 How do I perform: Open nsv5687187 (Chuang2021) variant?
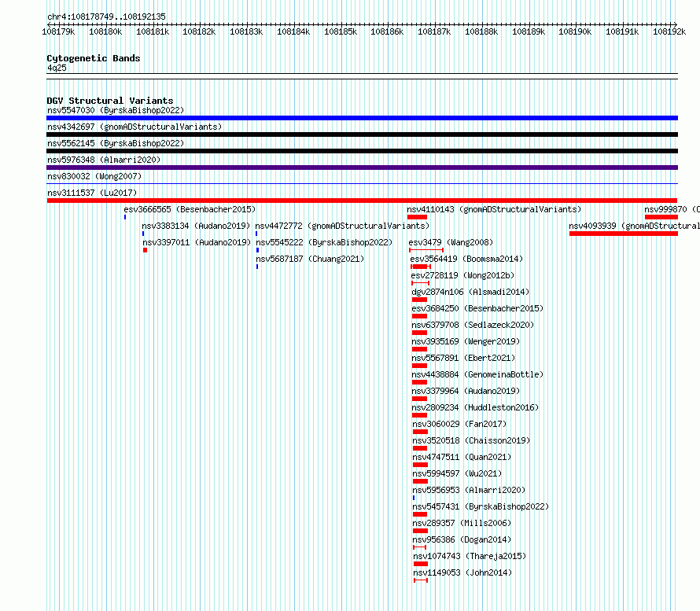(310, 259)
